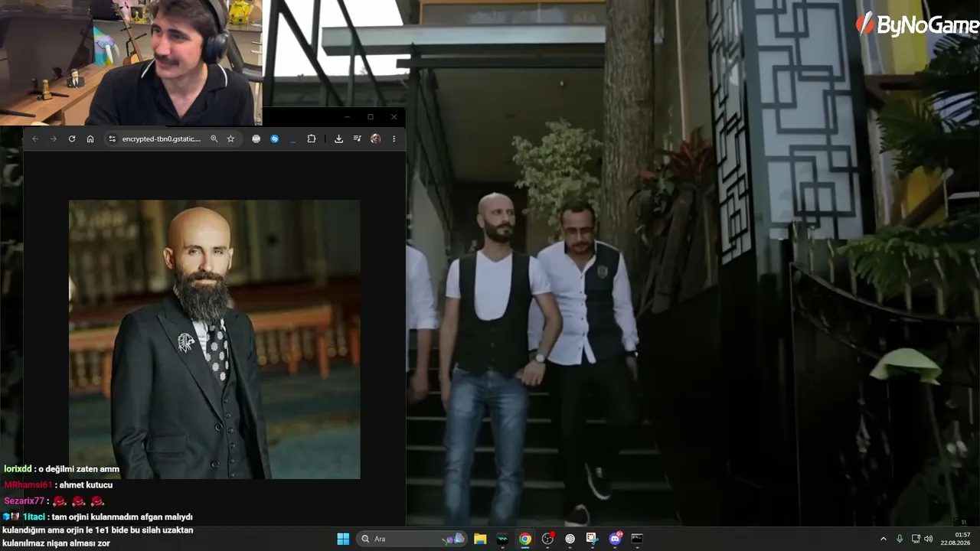The width and height of the screenshot is (980, 551).
Task: Click the bearded man image in browser
Action: pyautogui.click(x=214, y=340)
